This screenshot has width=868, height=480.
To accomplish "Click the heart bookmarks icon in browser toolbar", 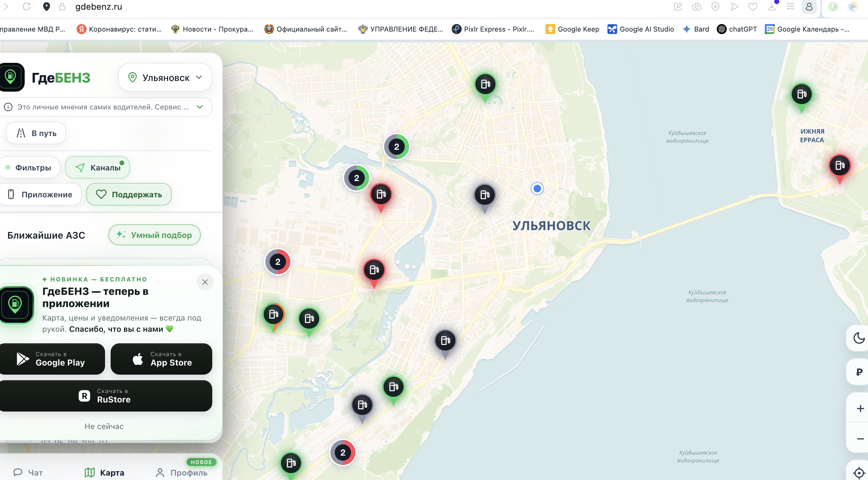I will [753, 7].
